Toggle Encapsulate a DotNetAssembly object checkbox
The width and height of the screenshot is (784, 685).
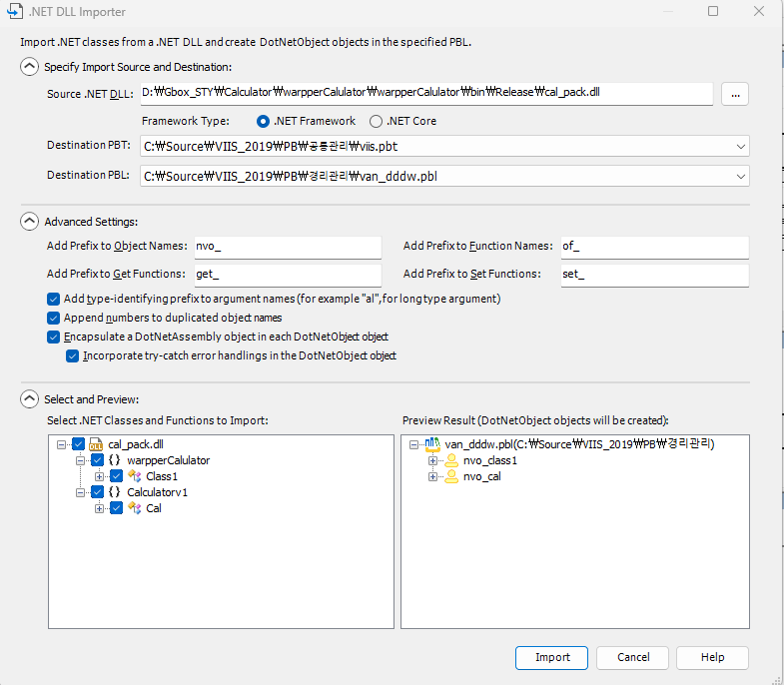pyautogui.click(x=54, y=337)
